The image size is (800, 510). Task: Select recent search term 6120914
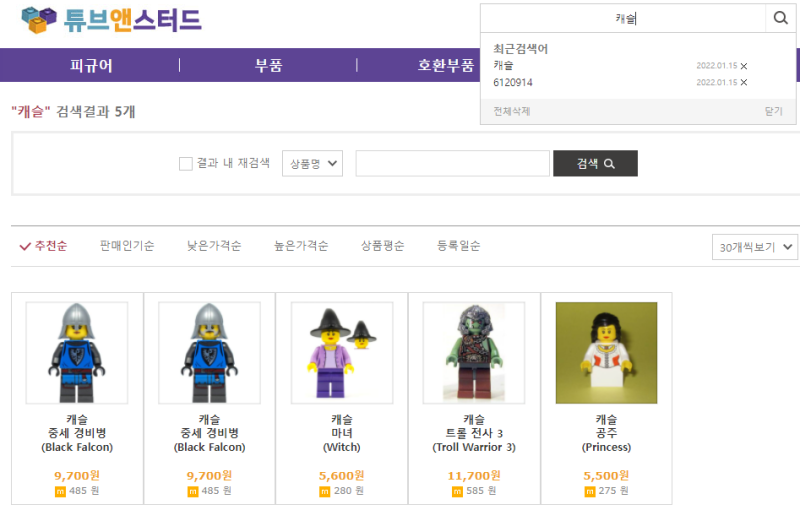[513, 82]
